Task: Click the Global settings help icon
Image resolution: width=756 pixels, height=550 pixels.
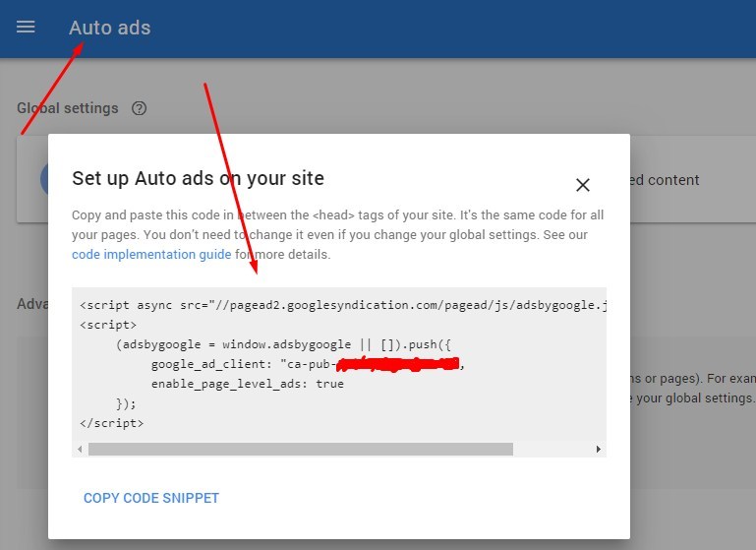Action: 139,108
